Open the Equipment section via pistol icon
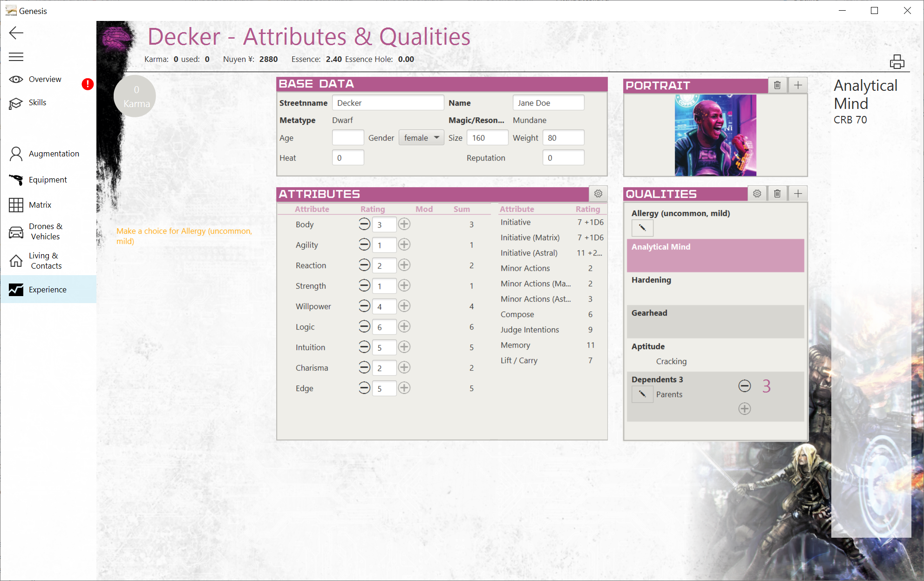924x581 pixels. pyautogui.click(x=16, y=179)
